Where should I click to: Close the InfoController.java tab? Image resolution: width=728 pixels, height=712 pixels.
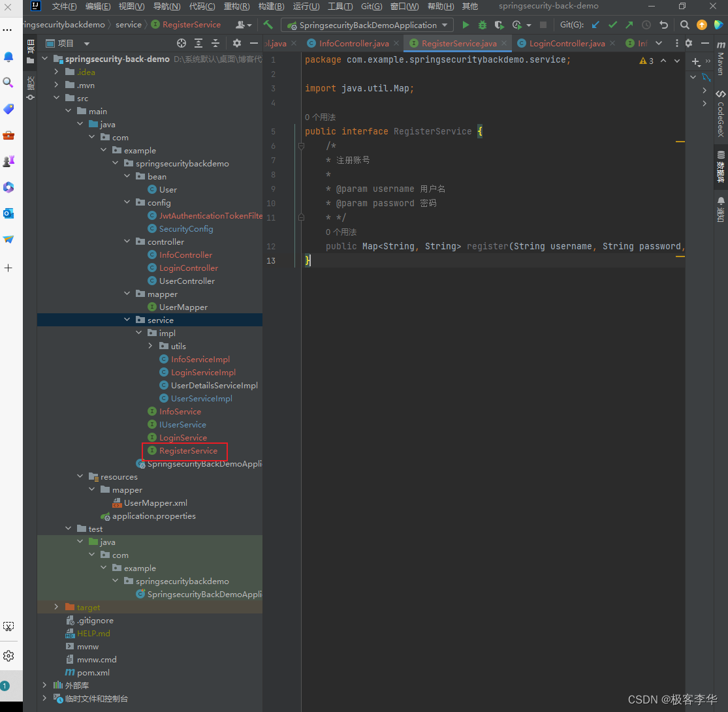397,43
